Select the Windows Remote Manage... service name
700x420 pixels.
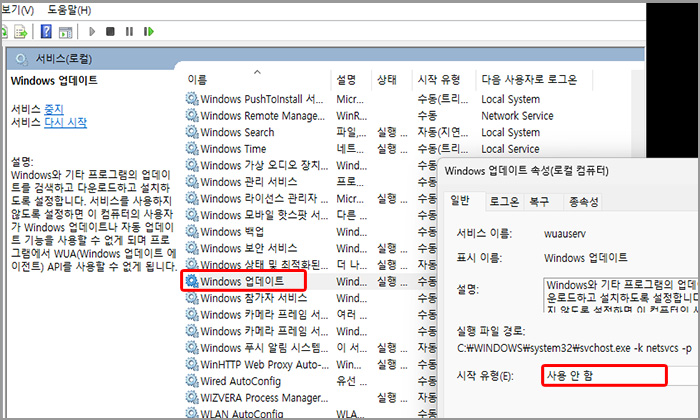click(262, 116)
